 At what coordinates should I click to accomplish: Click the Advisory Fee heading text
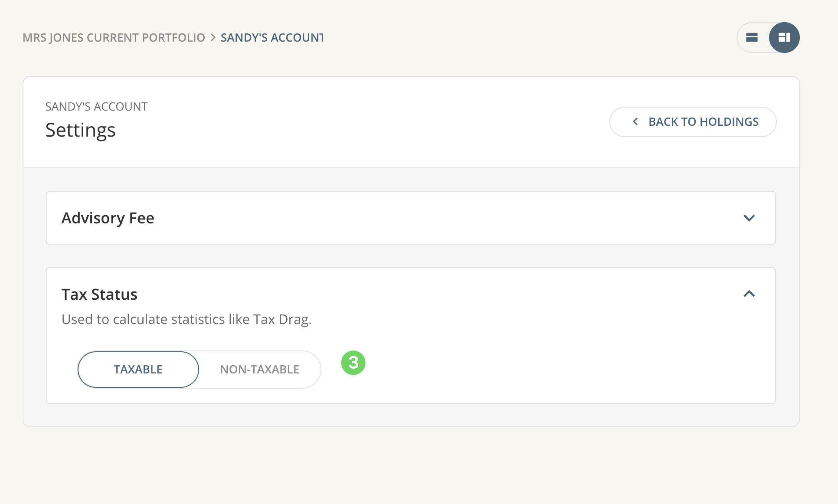click(108, 218)
